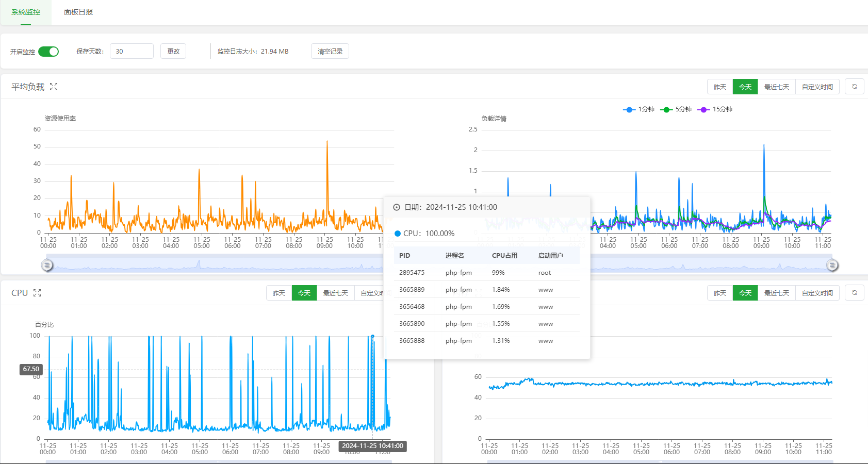Select 今天 in 平均负载 panel
Viewport: 868px width, 464px height.
point(745,87)
